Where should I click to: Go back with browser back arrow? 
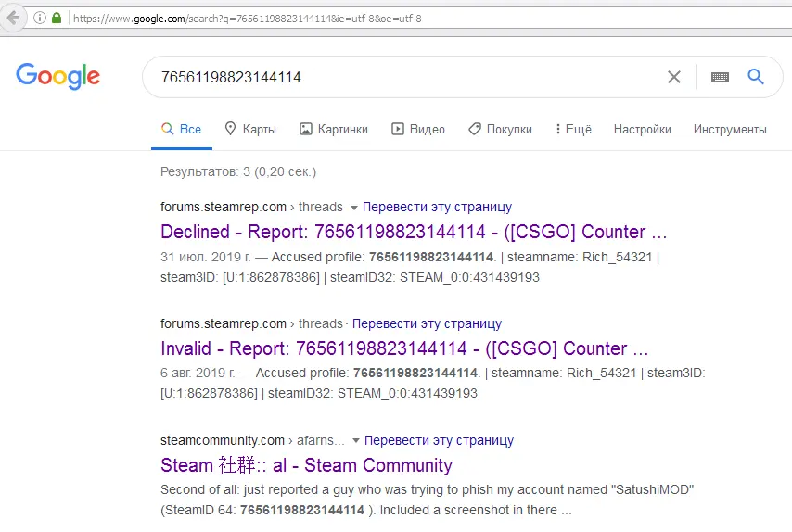(13, 19)
